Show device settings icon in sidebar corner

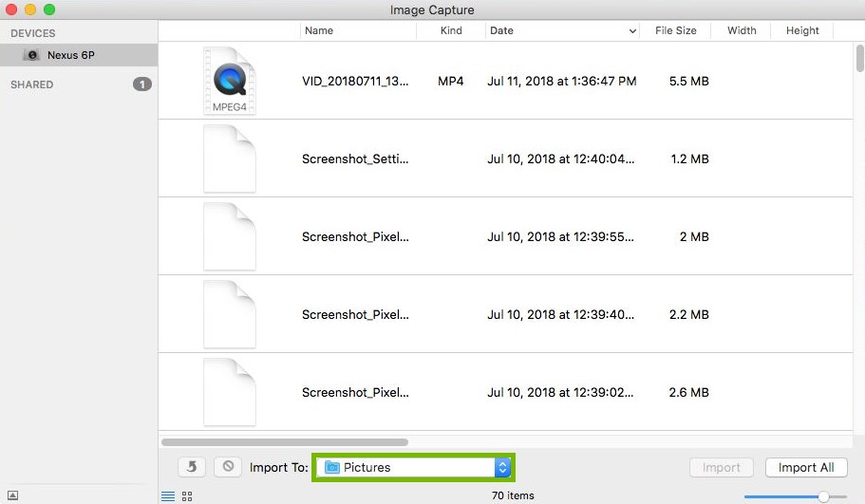click(12, 495)
